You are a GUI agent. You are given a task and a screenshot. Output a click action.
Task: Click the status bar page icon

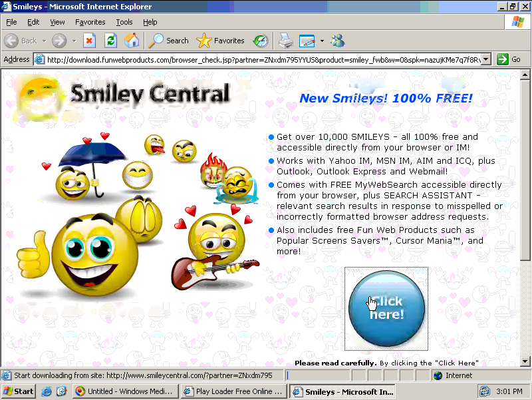click(6, 375)
